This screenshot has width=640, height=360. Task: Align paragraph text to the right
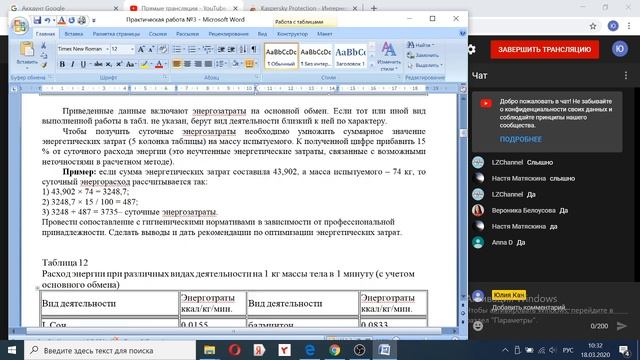198,64
